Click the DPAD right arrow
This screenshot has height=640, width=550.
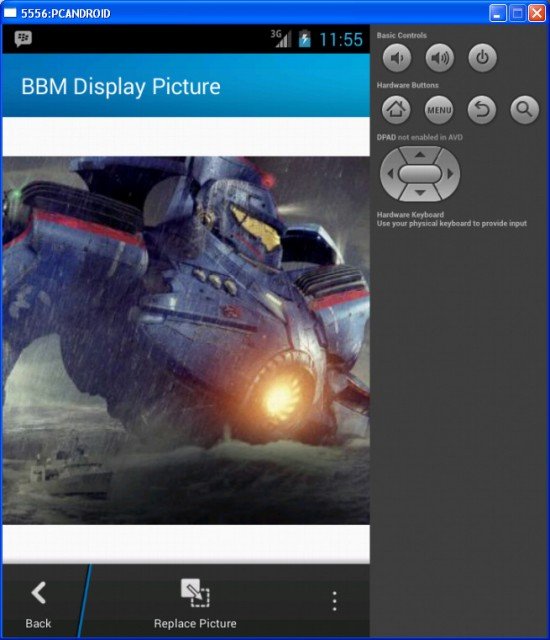tap(450, 174)
